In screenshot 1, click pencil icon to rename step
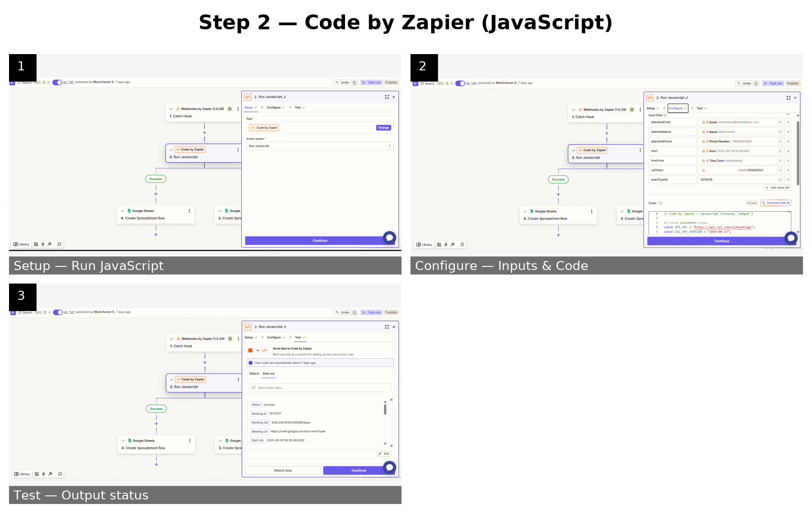Image resolution: width=812 pixels, height=522 pixels. point(285,97)
